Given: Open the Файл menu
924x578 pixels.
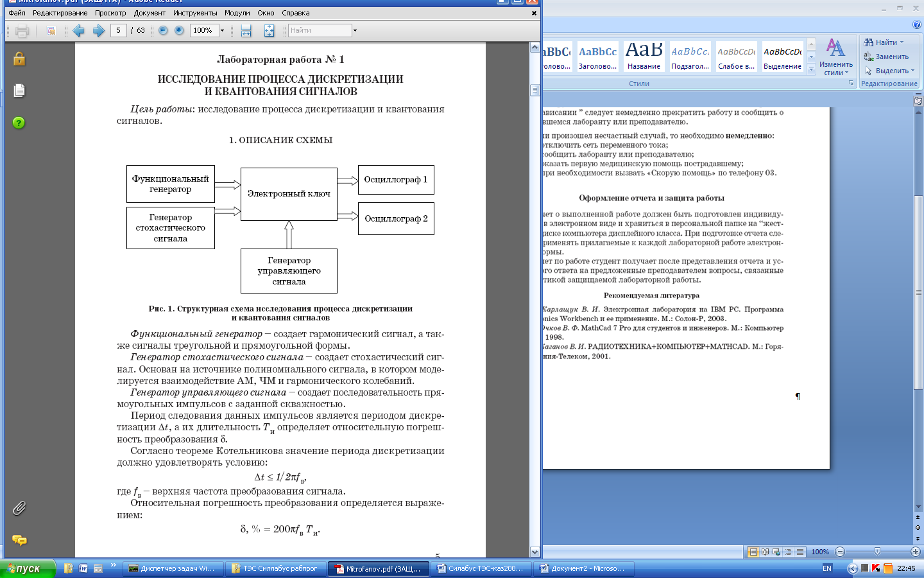Looking at the screenshot, I should (x=17, y=13).
